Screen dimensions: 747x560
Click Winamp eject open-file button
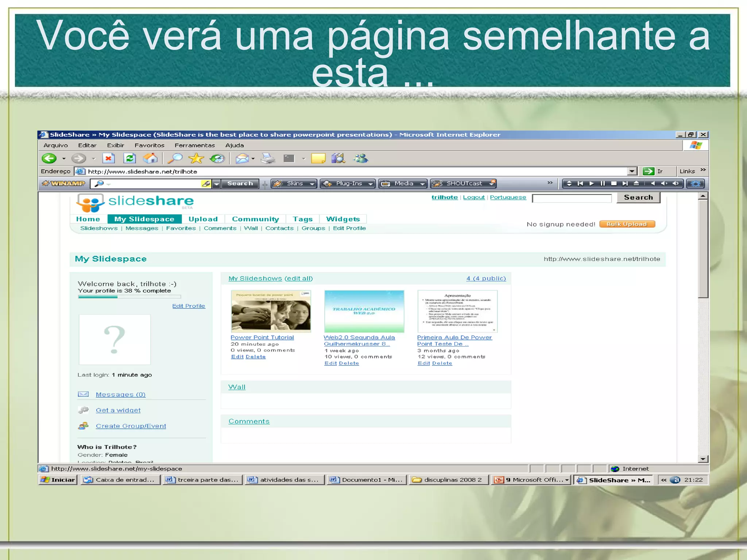coord(636,183)
